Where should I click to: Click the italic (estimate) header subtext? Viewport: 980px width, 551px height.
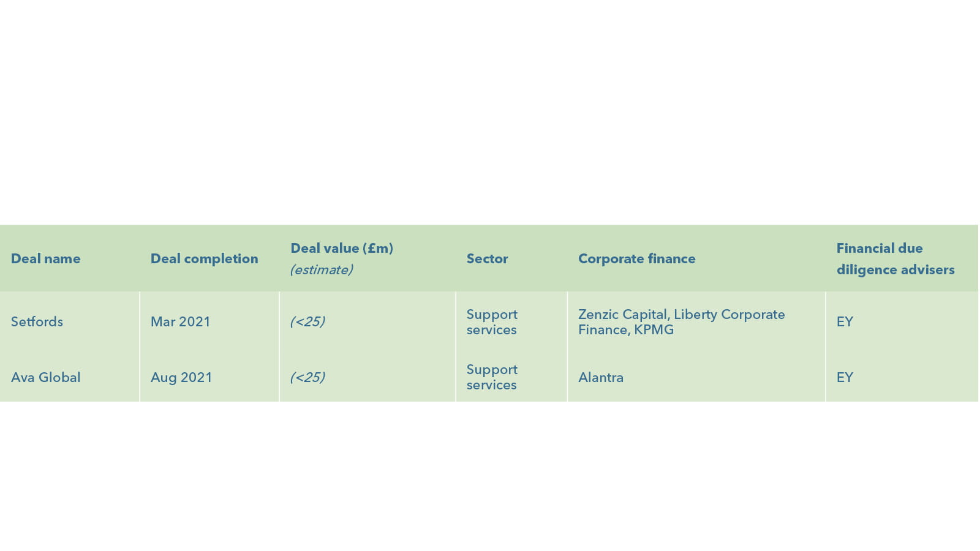321,270
